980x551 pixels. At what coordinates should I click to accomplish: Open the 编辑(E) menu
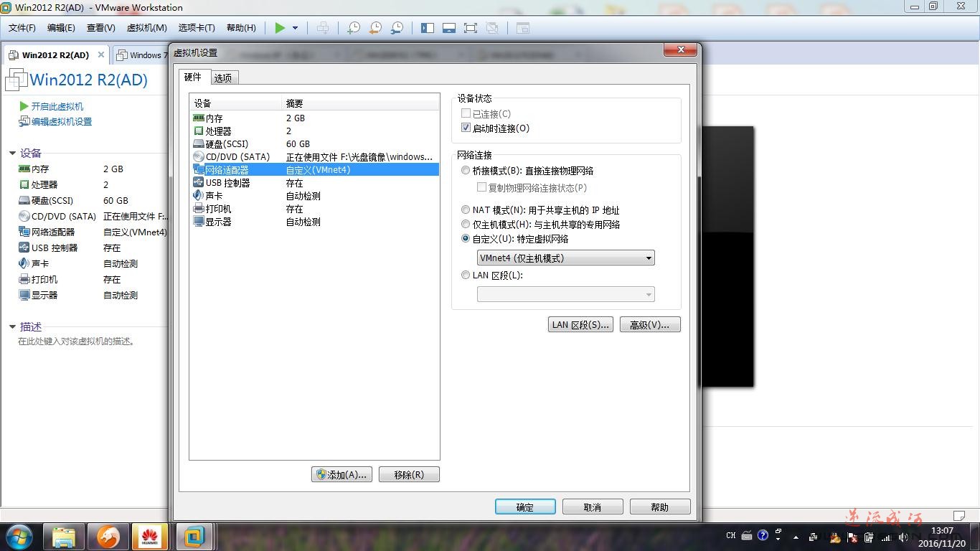(x=61, y=28)
